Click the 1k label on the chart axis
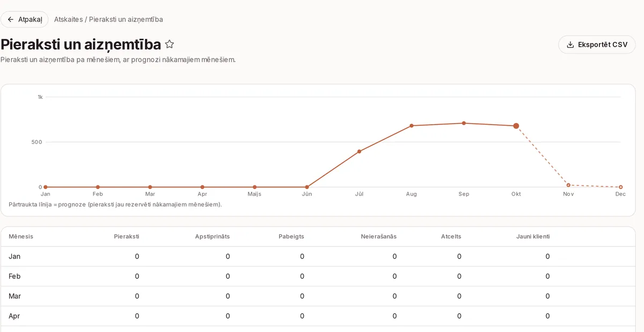 [x=40, y=97]
